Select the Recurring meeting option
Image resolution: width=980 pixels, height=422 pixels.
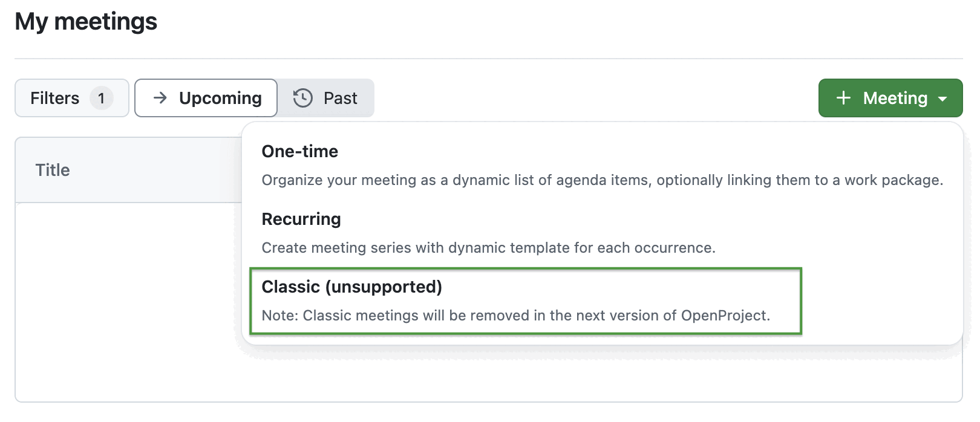coord(301,219)
